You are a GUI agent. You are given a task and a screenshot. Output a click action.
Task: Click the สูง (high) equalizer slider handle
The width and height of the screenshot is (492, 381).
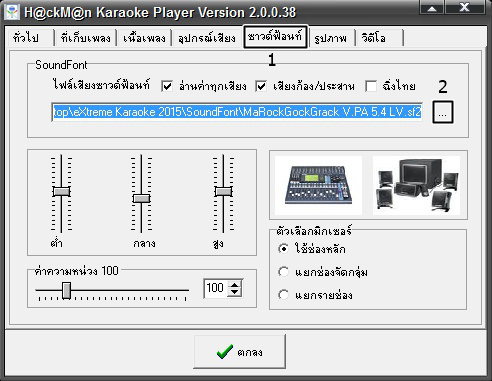pyautogui.click(x=223, y=191)
